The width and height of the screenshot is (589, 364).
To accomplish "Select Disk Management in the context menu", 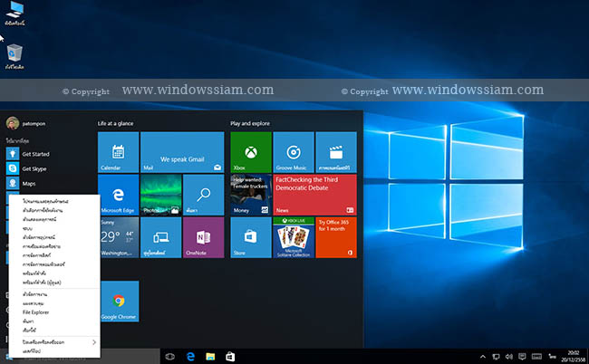I will coord(54,255).
